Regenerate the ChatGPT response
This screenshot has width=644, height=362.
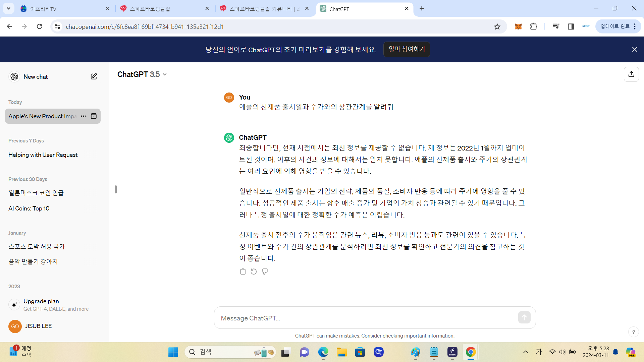[x=254, y=271]
